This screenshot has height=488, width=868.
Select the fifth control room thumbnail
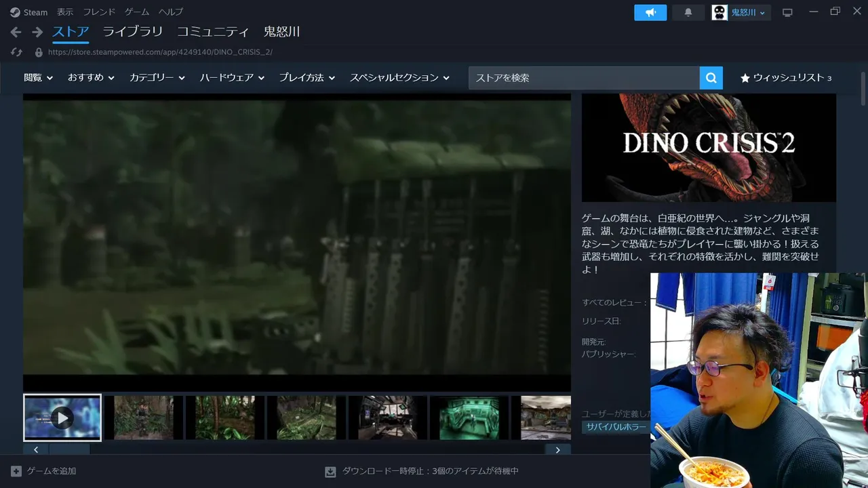(x=388, y=418)
